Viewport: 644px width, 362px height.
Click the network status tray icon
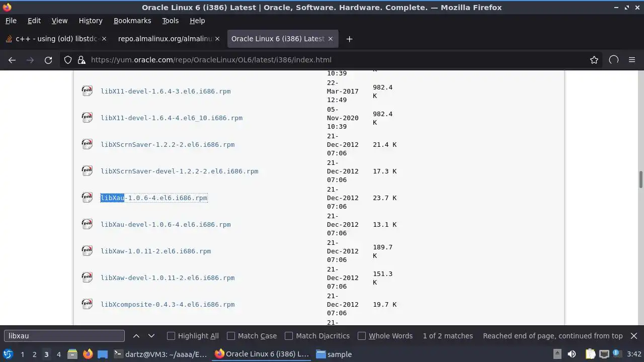pyautogui.click(x=604, y=354)
